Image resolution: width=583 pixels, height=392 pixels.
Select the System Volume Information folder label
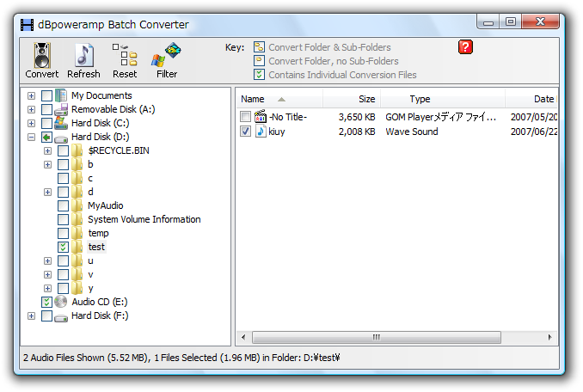point(144,219)
